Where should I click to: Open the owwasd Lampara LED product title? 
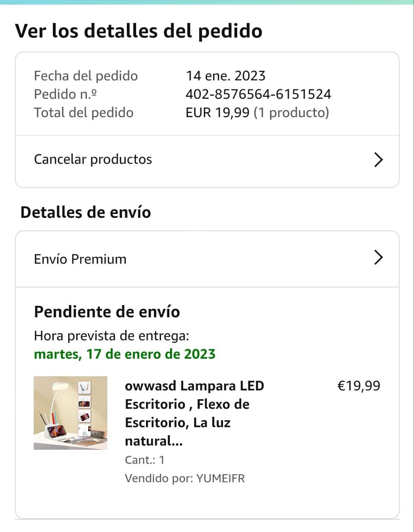(194, 413)
